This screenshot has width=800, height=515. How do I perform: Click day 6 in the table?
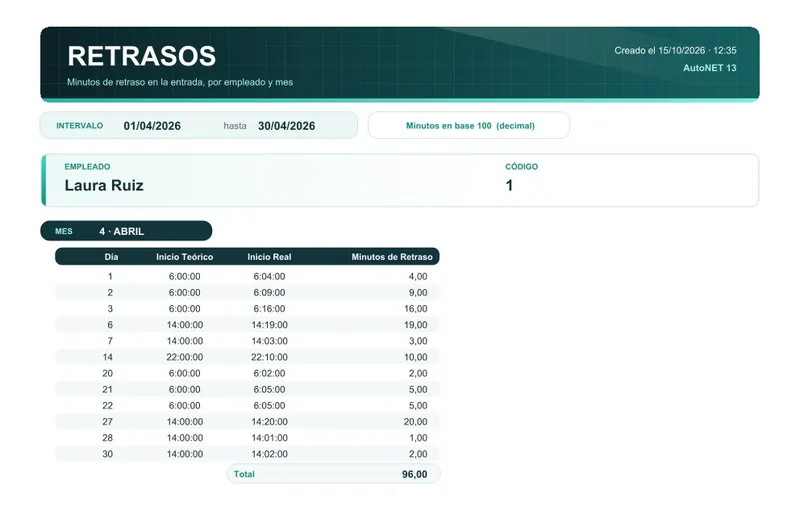(x=110, y=325)
